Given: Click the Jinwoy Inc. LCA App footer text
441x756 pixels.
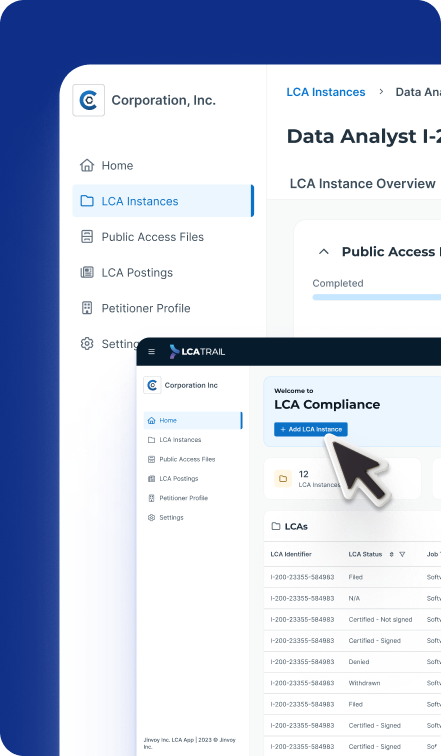Looking at the screenshot, I should [189, 743].
